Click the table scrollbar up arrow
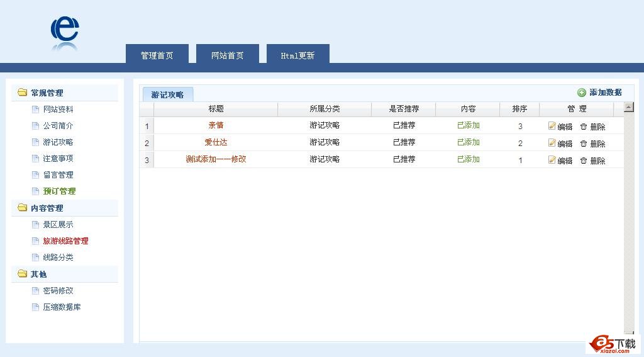 point(628,107)
